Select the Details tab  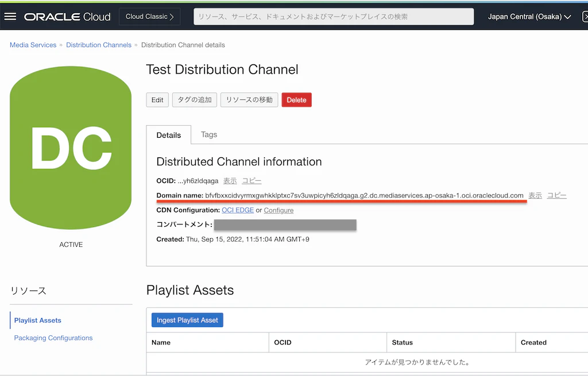point(169,135)
